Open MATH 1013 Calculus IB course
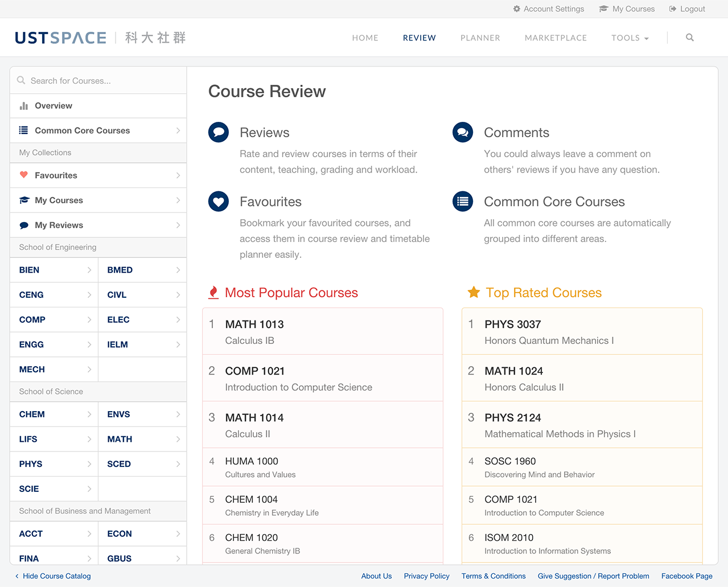 [323, 331]
